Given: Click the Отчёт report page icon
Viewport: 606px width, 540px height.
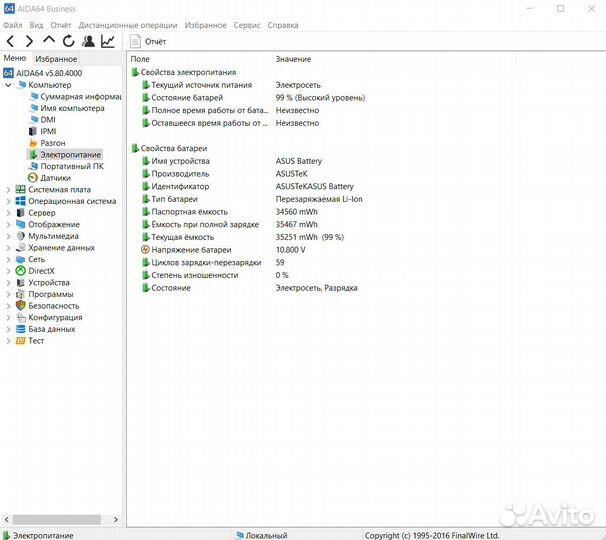Looking at the screenshot, I should point(135,41).
